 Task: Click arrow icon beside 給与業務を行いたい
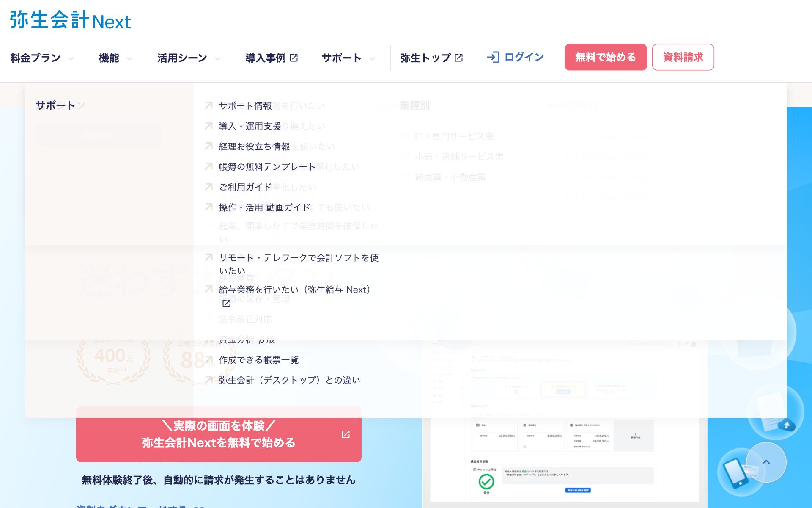click(208, 289)
